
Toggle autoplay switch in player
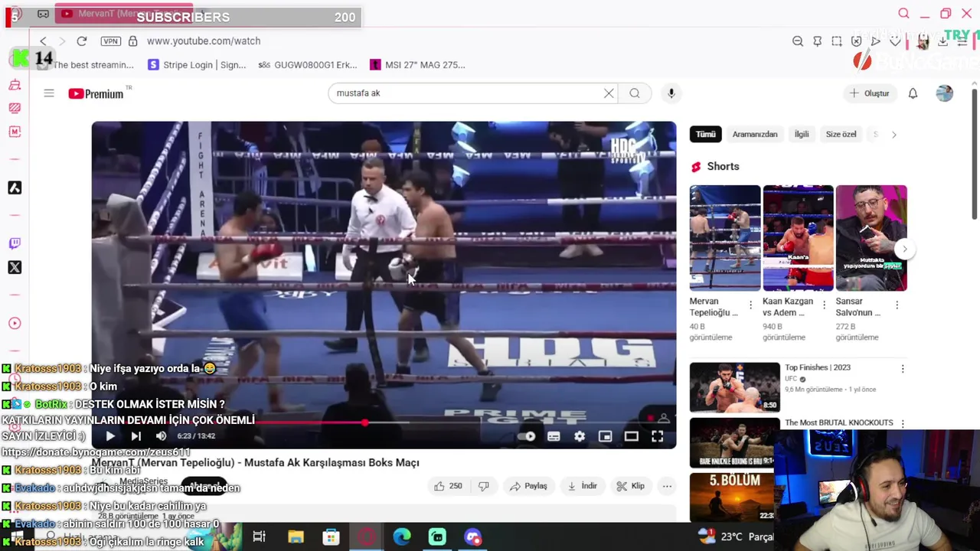527,436
